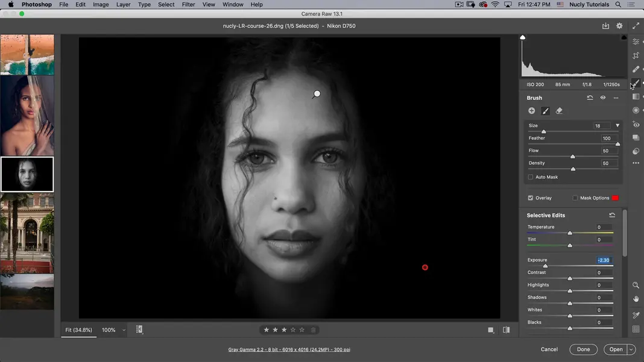Viewport: 644px width, 362px height.
Task: Open the red mask color swatch
Action: 615,198
